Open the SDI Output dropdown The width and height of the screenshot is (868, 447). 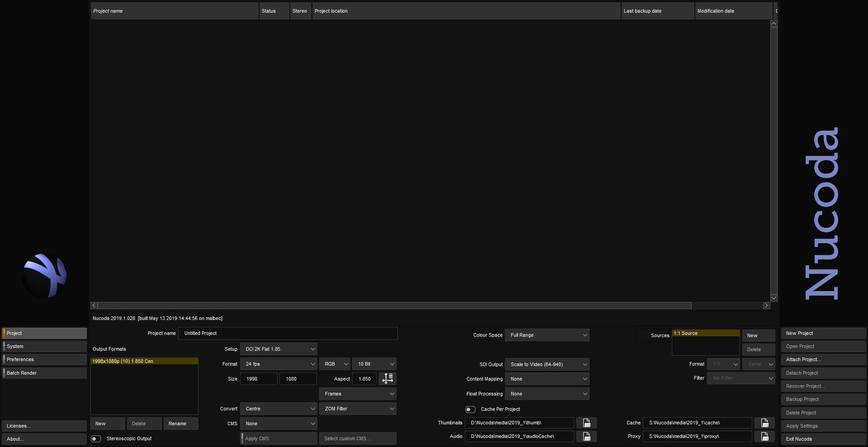[x=547, y=364]
